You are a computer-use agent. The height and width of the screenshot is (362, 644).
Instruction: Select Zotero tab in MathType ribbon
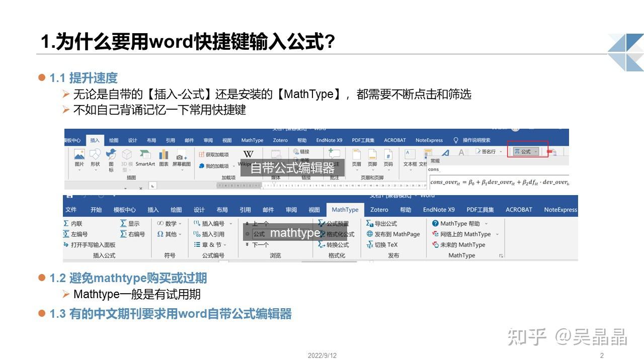point(379,210)
